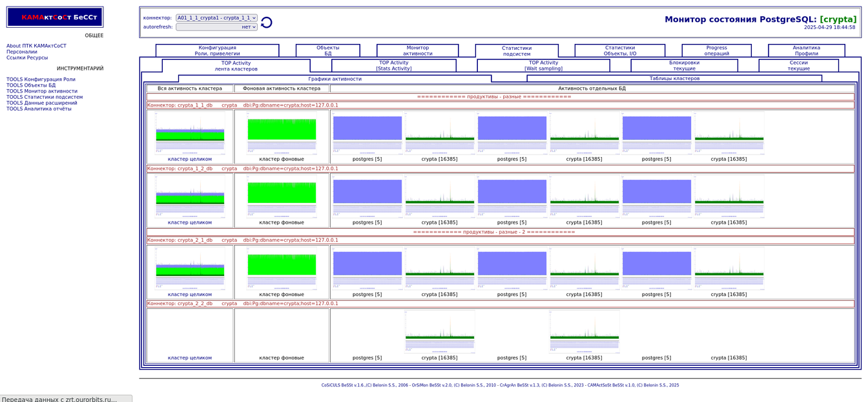This screenshot has height=402, width=868.
Task: Open first crypta [16385] graph in crypta_2_2_db row
Action: (439, 332)
